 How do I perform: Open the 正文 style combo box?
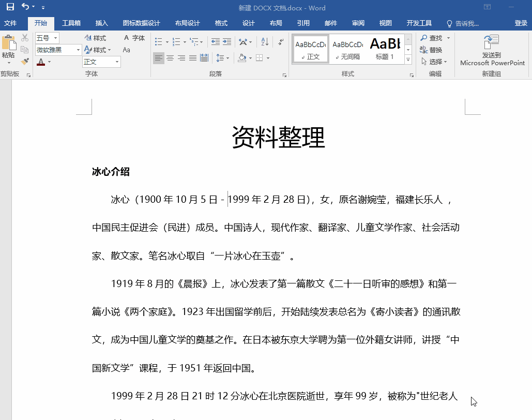101,62
